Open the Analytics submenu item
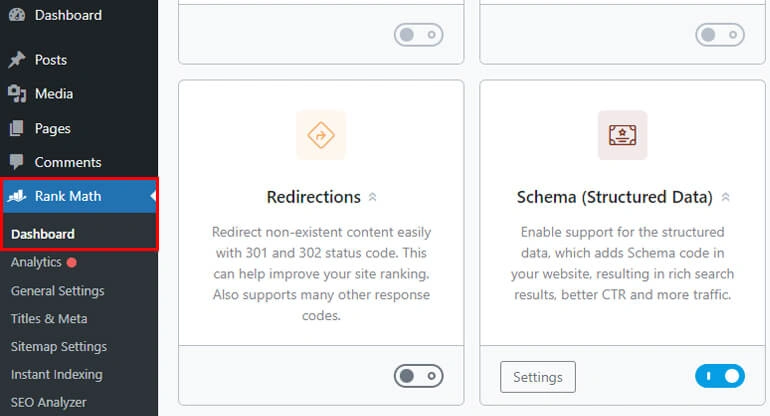Viewport: 770px width, 416px height. pyautogui.click(x=36, y=263)
